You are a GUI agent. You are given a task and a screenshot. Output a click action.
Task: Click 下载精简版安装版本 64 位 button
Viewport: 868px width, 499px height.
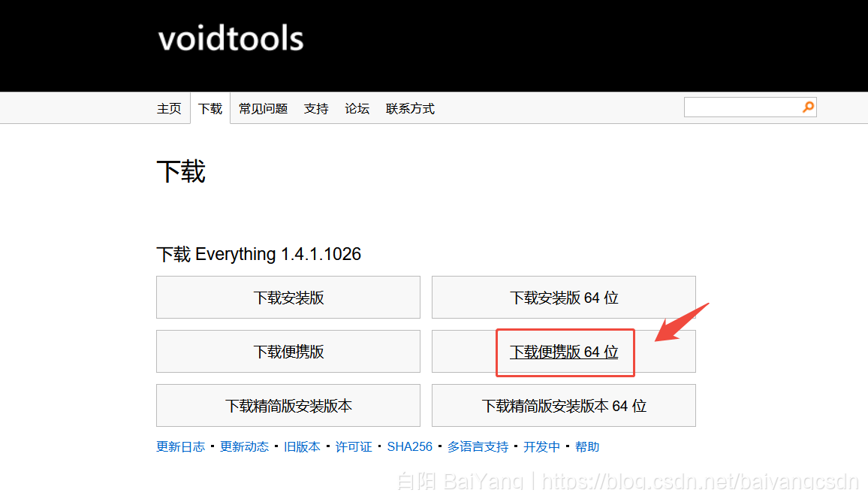click(564, 406)
